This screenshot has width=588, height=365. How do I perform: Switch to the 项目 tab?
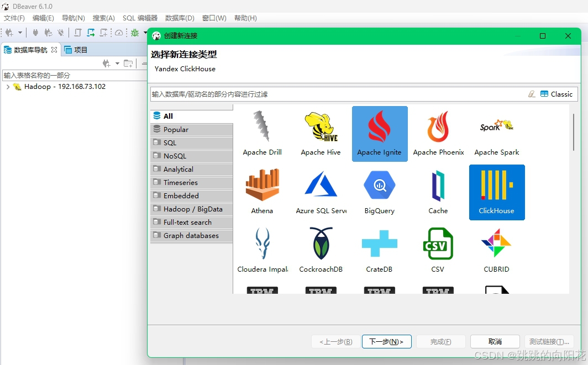(x=76, y=50)
